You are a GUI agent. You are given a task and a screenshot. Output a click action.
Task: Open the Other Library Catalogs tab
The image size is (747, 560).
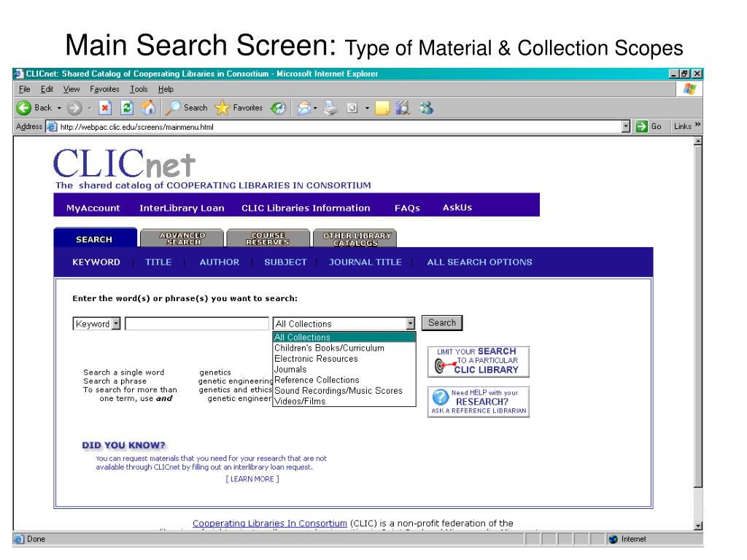click(x=355, y=239)
